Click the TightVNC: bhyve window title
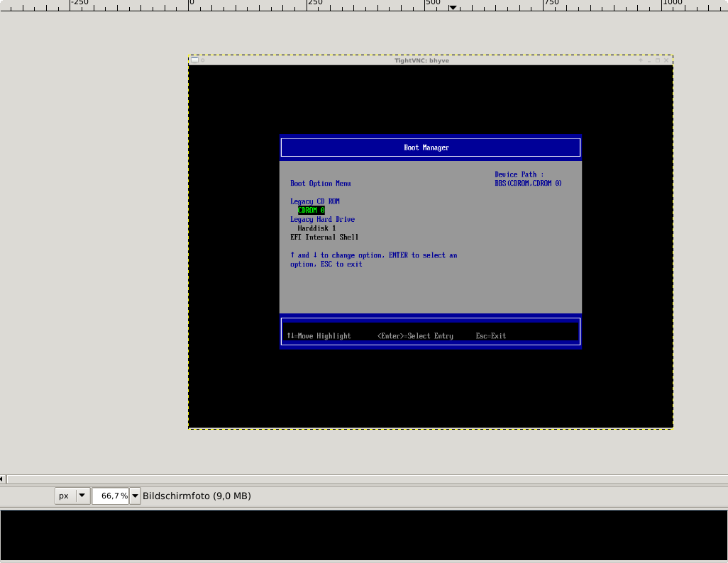Screen dimensions: 728x563 [421, 60]
